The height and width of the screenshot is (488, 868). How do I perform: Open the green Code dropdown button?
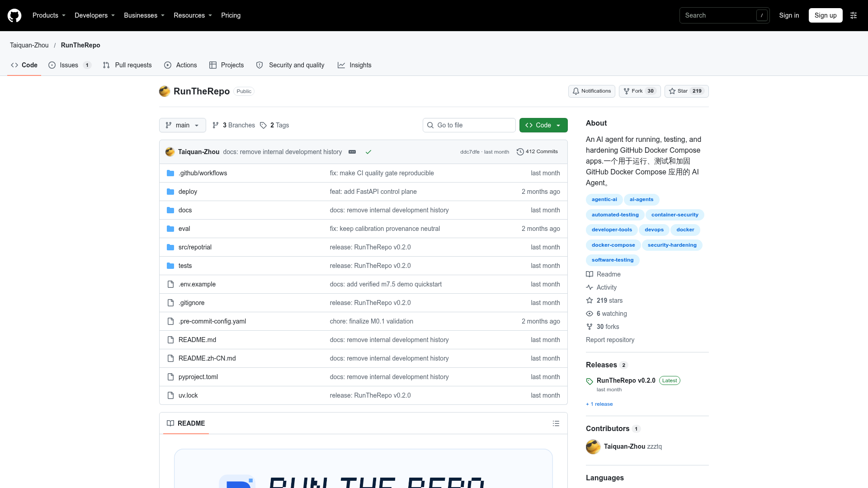point(543,125)
